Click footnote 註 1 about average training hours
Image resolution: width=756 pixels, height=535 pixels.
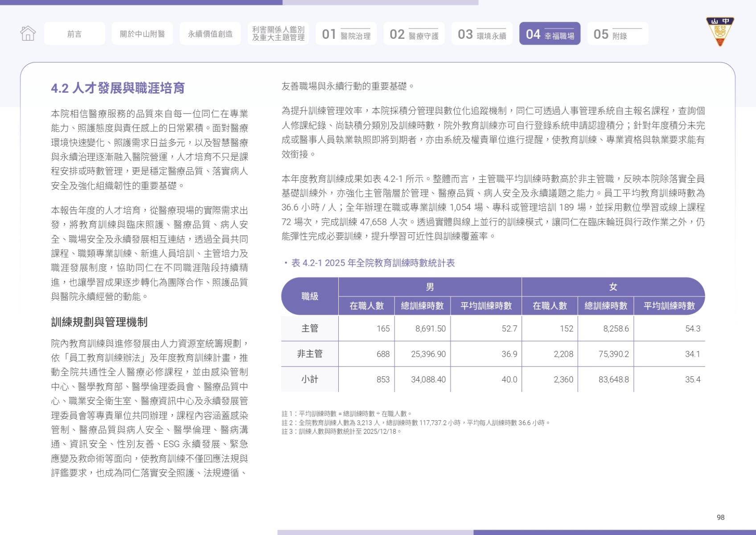(x=347, y=414)
